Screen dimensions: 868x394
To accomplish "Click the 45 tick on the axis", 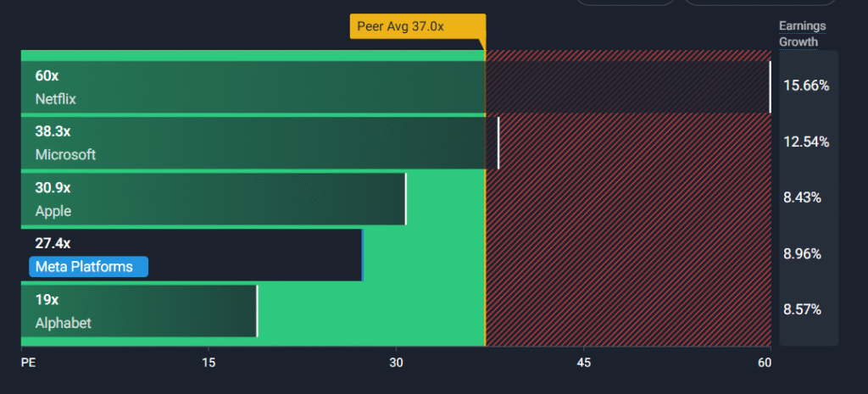I will (583, 363).
